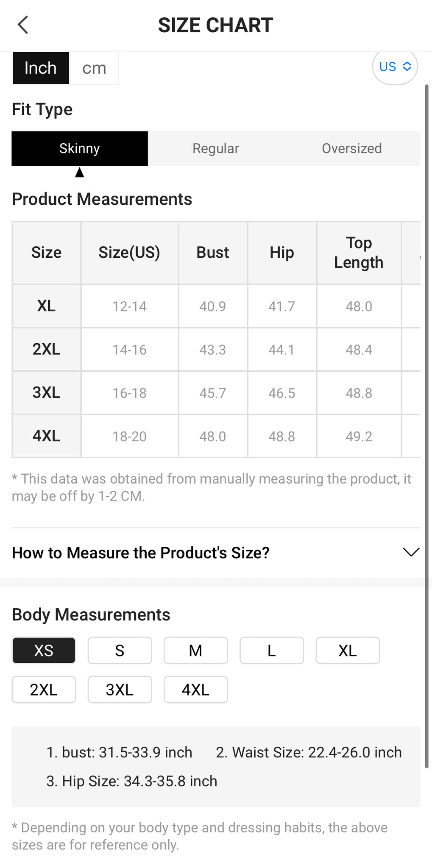
Task: Select Inch as the unit
Action: (x=40, y=68)
